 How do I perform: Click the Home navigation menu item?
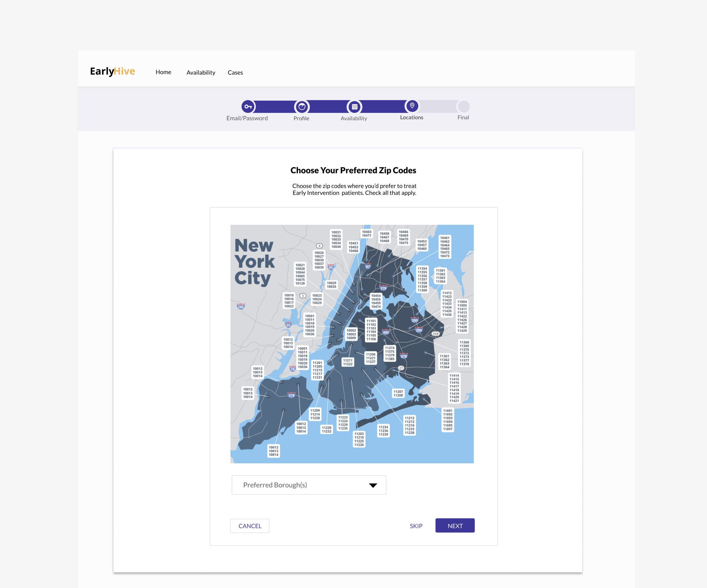163,72
